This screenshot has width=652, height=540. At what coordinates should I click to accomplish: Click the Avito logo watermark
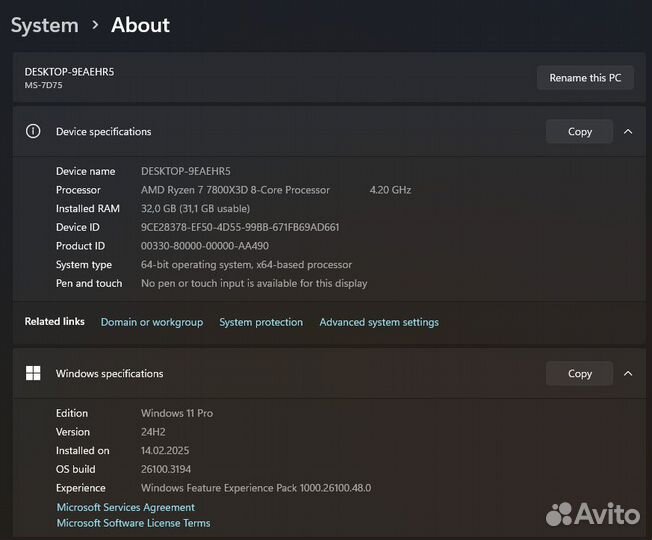(593, 514)
